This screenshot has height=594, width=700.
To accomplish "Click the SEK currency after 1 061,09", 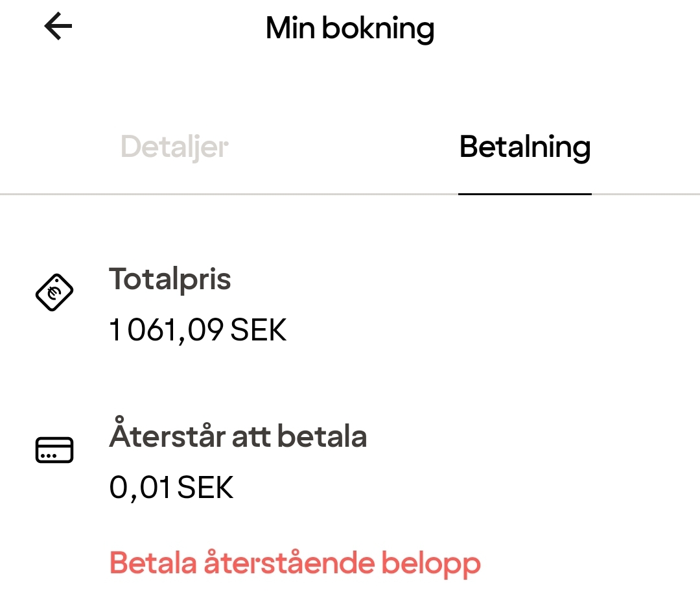I will click(x=259, y=331).
